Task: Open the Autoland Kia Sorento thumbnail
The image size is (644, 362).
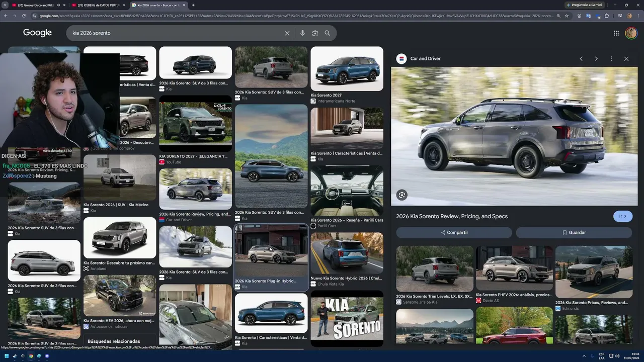Action: point(120,238)
